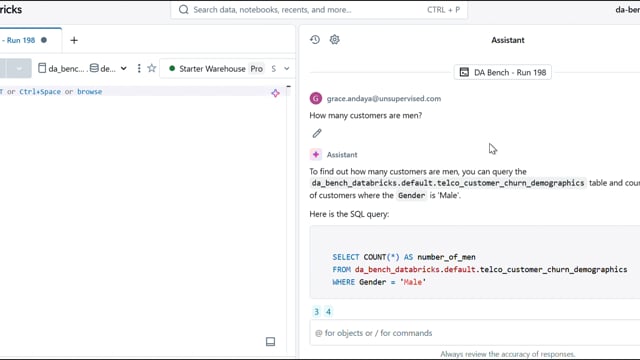This screenshot has height=360, width=640.
Task: Click the pencil edit icon under the question
Action: [x=317, y=133]
